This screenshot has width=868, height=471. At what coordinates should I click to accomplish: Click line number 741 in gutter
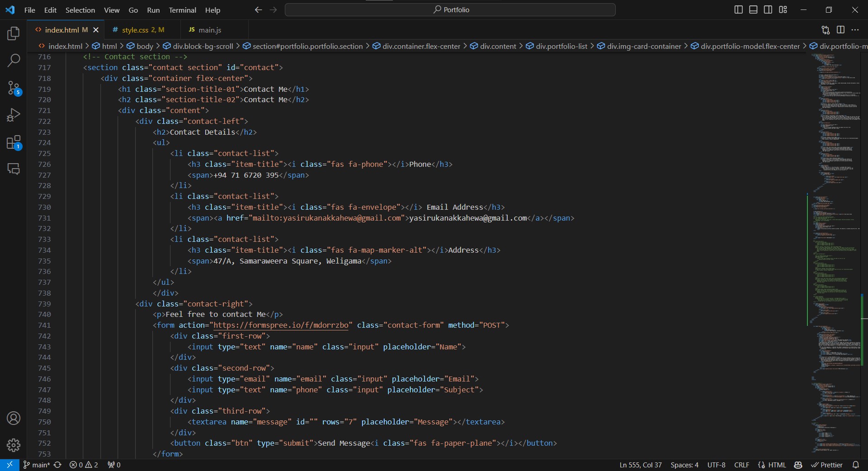[x=44, y=325]
